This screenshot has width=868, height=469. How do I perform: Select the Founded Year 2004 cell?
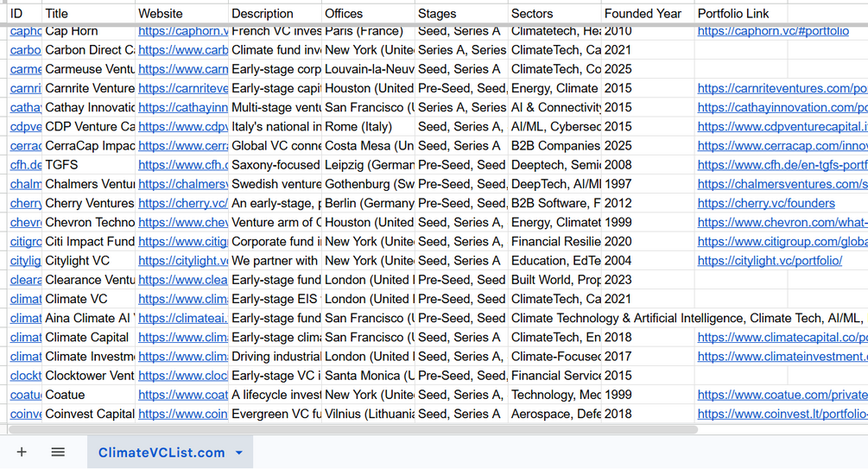648,260
